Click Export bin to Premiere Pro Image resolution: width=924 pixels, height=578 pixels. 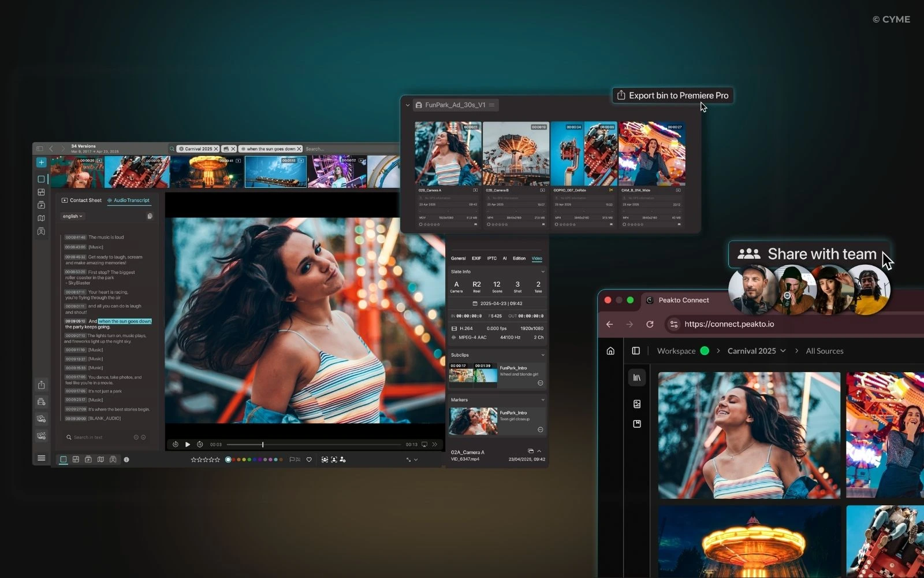(673, 95)
